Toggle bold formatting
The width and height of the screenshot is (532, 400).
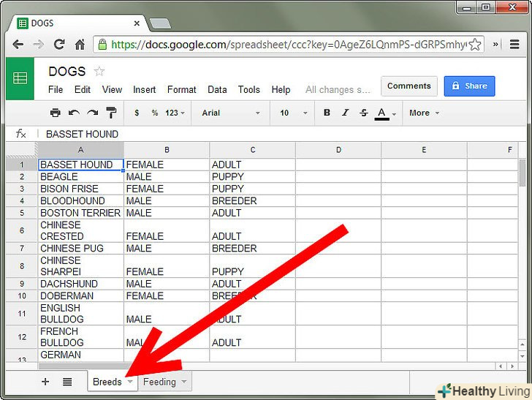[x=327, y=113]
